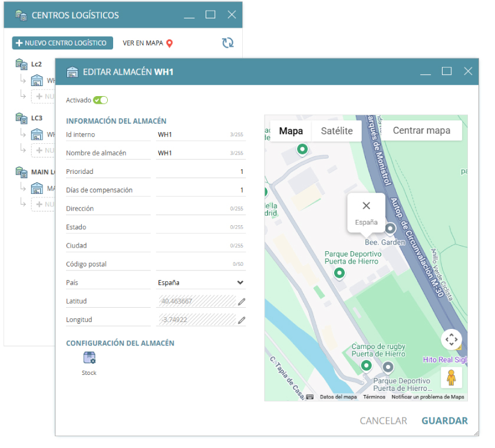Select the LC3 logistics center node
The image size is (495, 448).
coord(37,118)
